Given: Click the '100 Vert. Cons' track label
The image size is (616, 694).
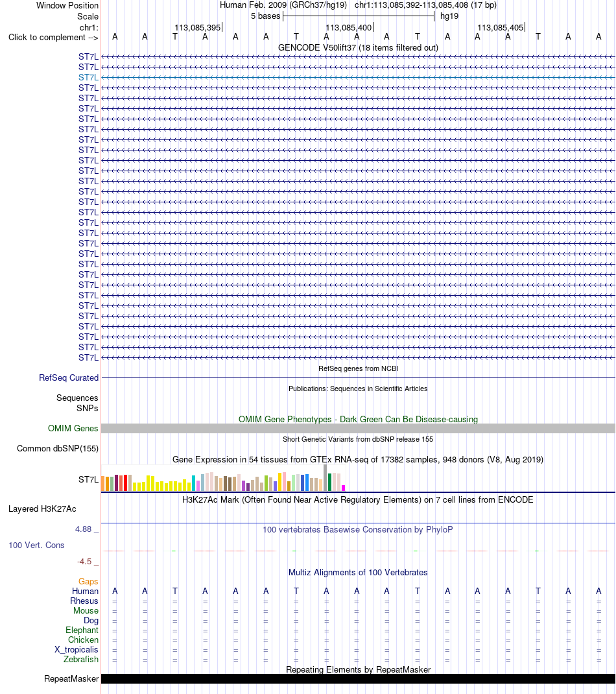Looking at the screenshot, I should (36, 545).
